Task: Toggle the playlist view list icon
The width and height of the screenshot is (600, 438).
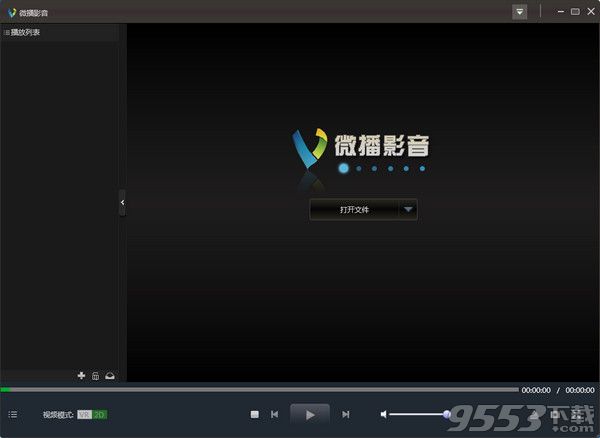Action: [13, 415]
